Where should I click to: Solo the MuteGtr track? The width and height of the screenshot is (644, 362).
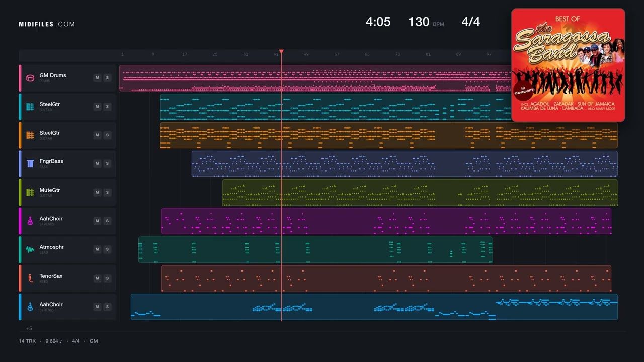[x=107, y=193]
